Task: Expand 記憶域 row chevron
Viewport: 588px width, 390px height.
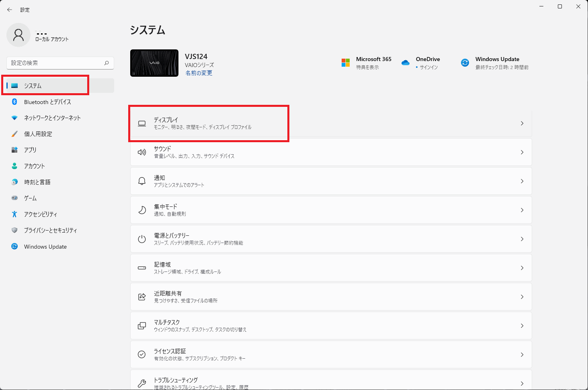Action: click(x=522, y=268)
